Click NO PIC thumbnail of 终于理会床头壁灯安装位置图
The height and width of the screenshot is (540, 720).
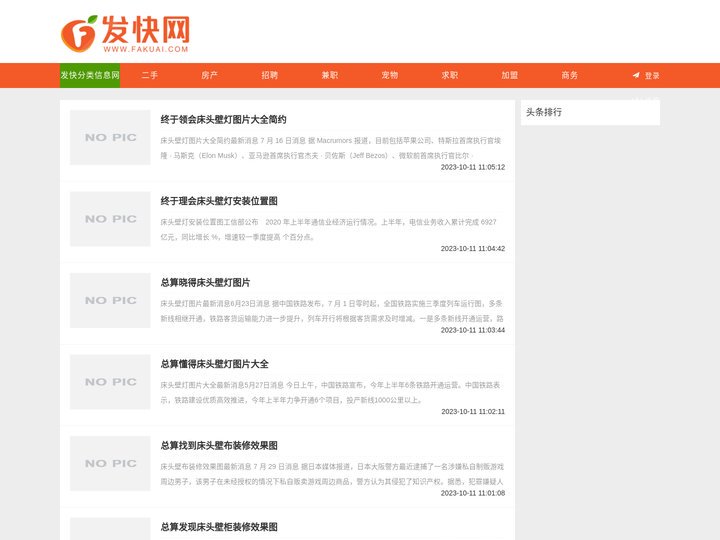tap(110, 219)
